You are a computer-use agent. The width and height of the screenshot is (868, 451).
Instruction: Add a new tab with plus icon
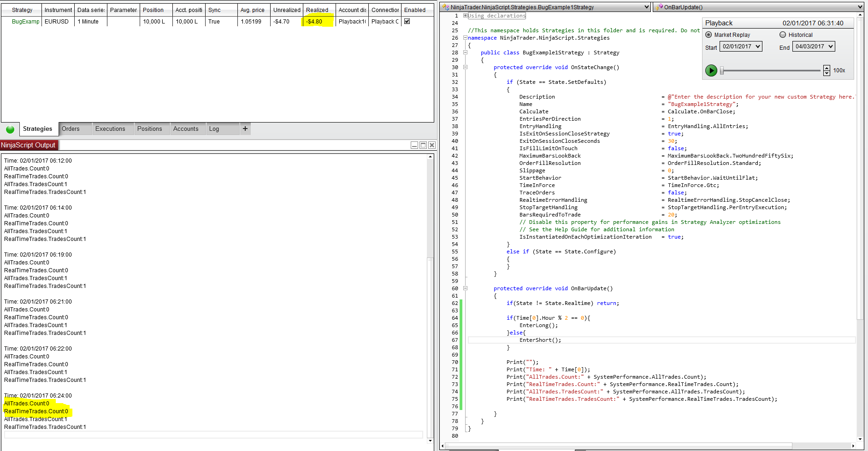pyautogui.click(x=245, y=129)
